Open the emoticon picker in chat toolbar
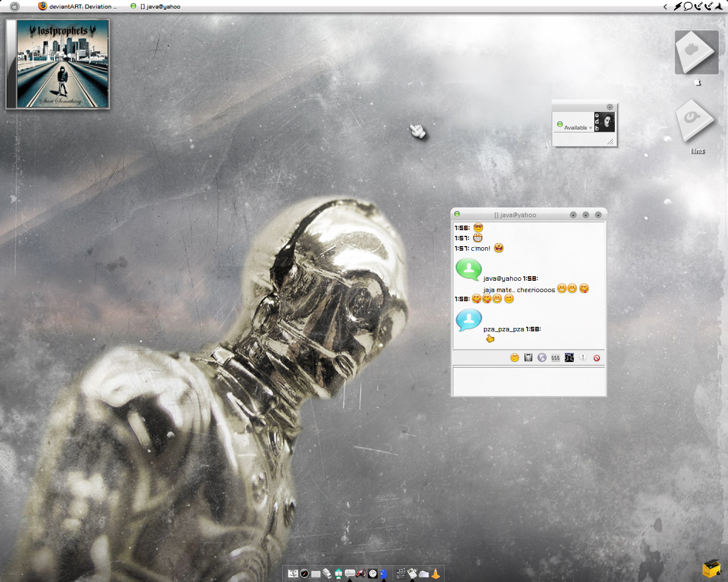This screenshot has height=582, width=728. coord(515,357)
